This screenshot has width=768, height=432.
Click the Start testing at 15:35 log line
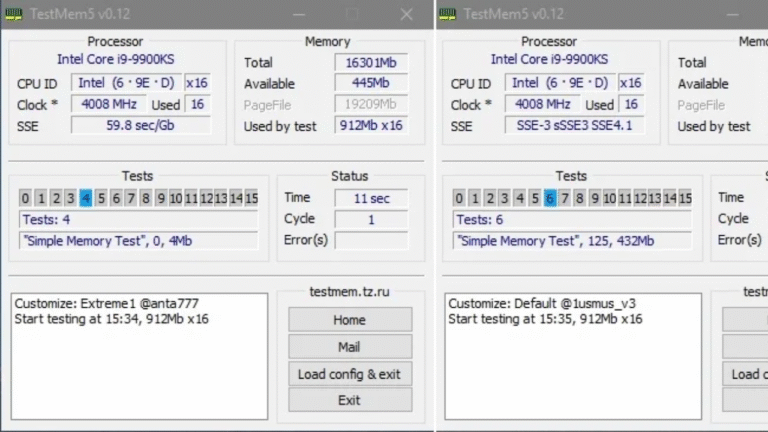coord(545,319)
